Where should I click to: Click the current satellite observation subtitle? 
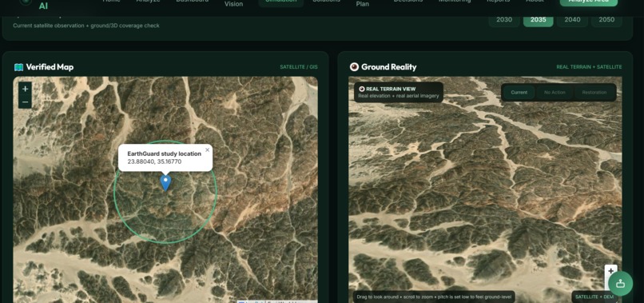[86, 26]
